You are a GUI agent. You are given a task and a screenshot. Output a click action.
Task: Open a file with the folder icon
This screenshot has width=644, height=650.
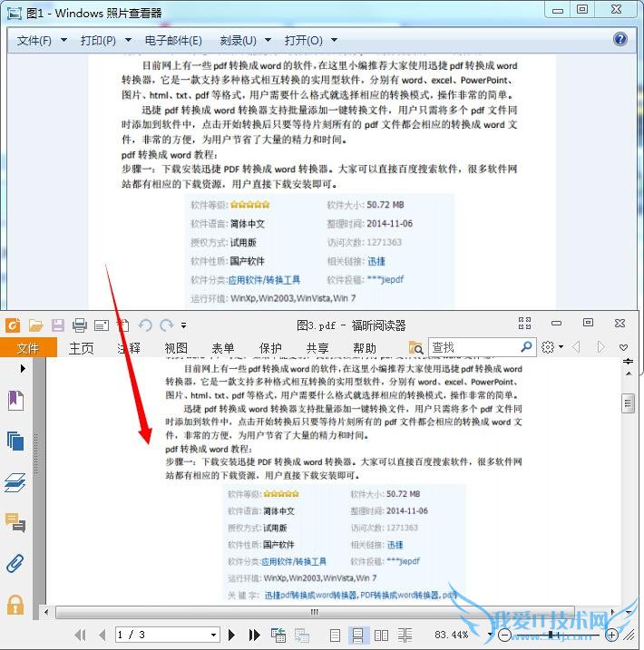click(35, 325)
